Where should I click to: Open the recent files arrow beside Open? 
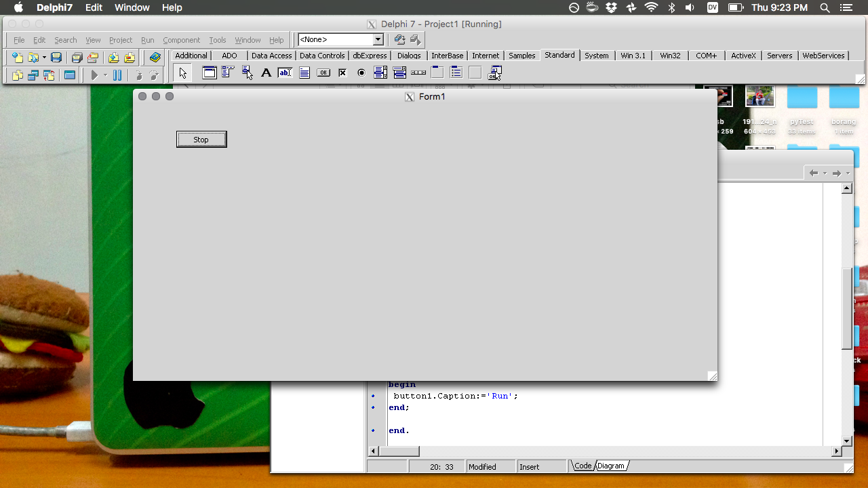tap(44, 58)
